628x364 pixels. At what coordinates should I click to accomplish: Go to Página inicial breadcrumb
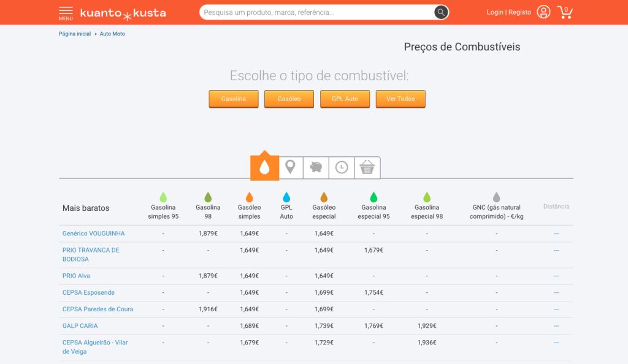pyautogui.click(x=75, y=34)
